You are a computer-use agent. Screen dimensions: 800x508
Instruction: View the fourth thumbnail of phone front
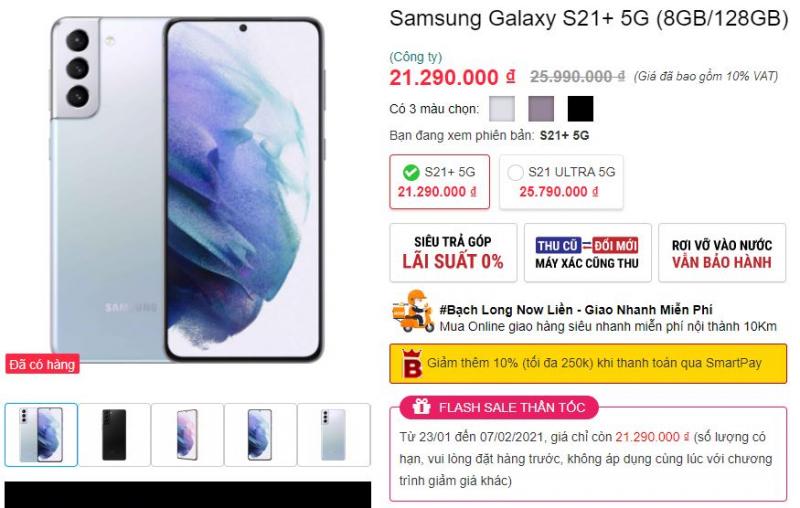click(260, 435)
